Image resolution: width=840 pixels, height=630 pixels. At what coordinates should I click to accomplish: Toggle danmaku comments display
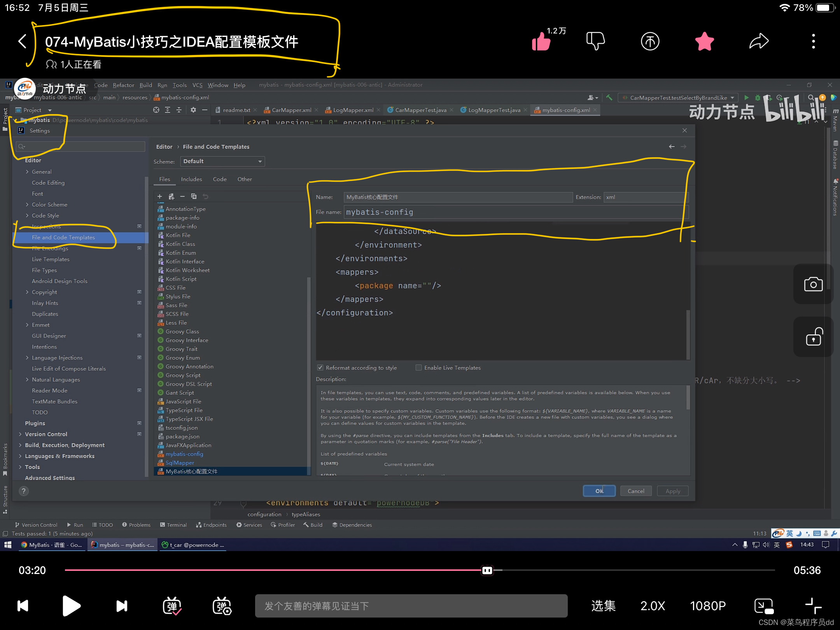point(172,606)
